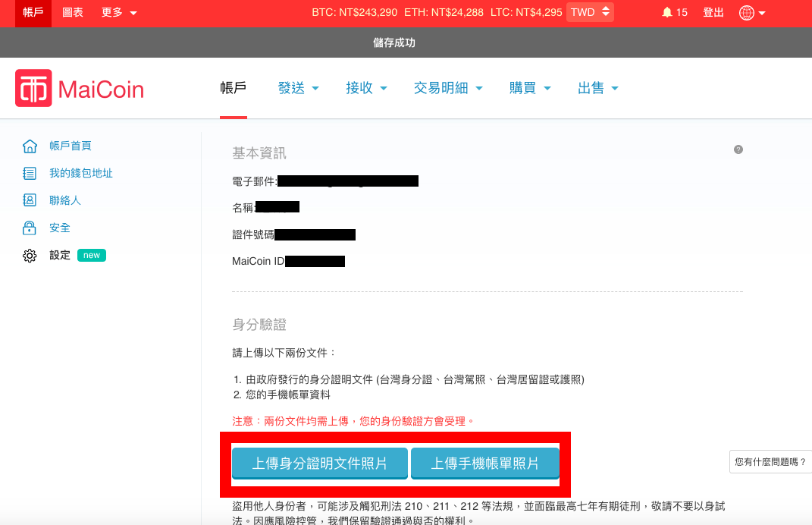The height and width of the screenshot is (525, 812).
Task: Click the 儲存成功 notification banner
Action: 406,42
